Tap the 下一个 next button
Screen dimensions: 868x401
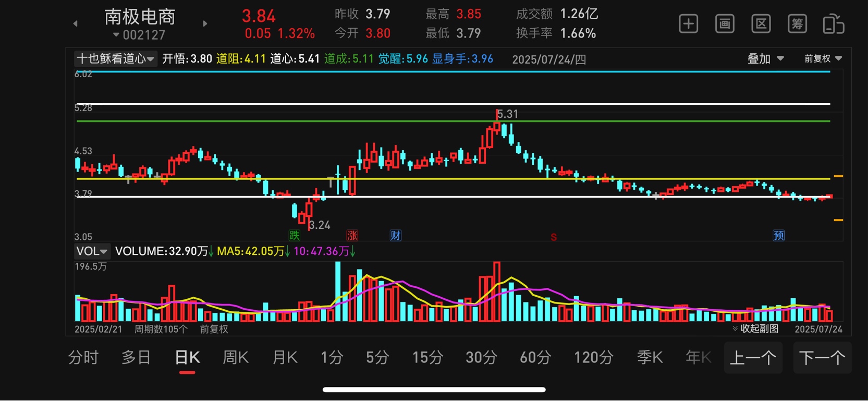(822, 358)
